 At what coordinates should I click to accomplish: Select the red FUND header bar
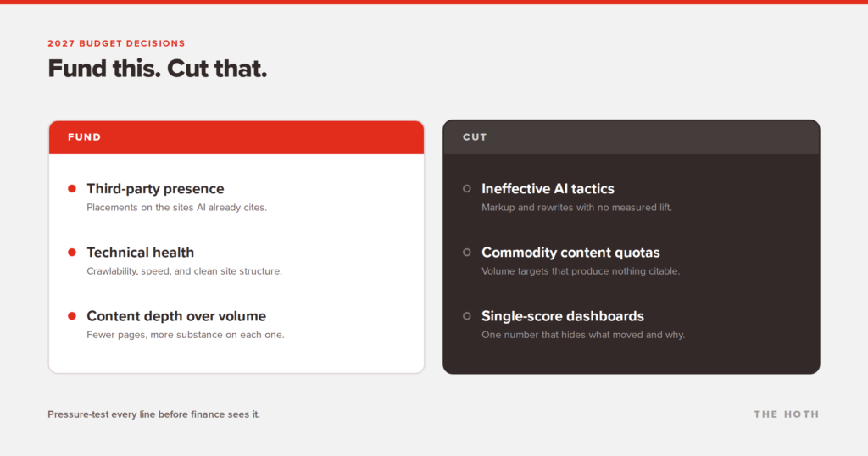(x=236, y=137)
